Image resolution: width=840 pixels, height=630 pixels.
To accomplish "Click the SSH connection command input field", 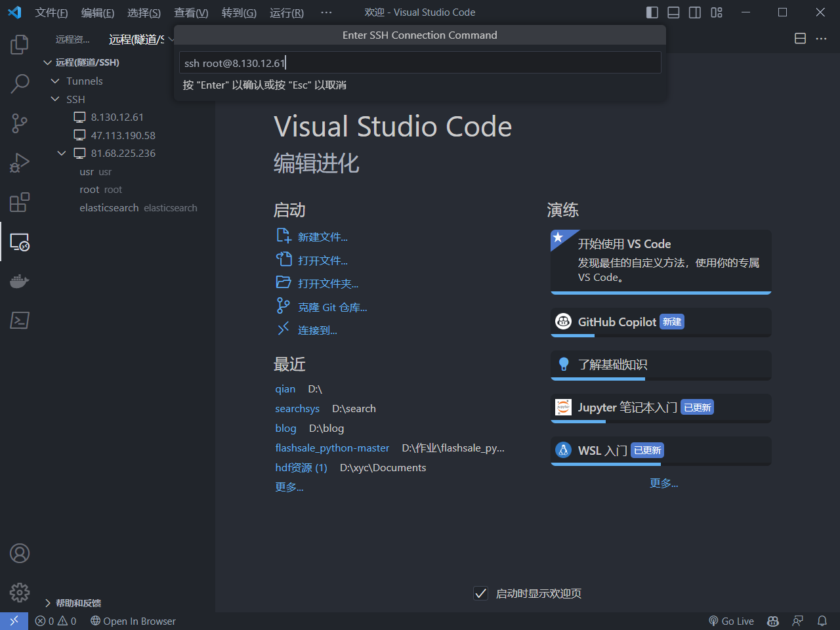I will click(x=420, y=63).
